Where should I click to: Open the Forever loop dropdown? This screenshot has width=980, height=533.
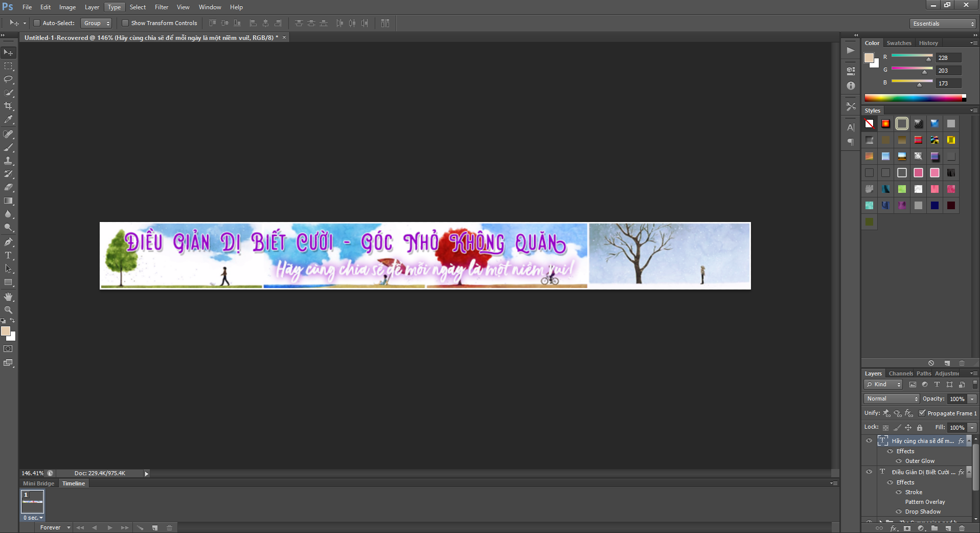[x=54, y=527]
